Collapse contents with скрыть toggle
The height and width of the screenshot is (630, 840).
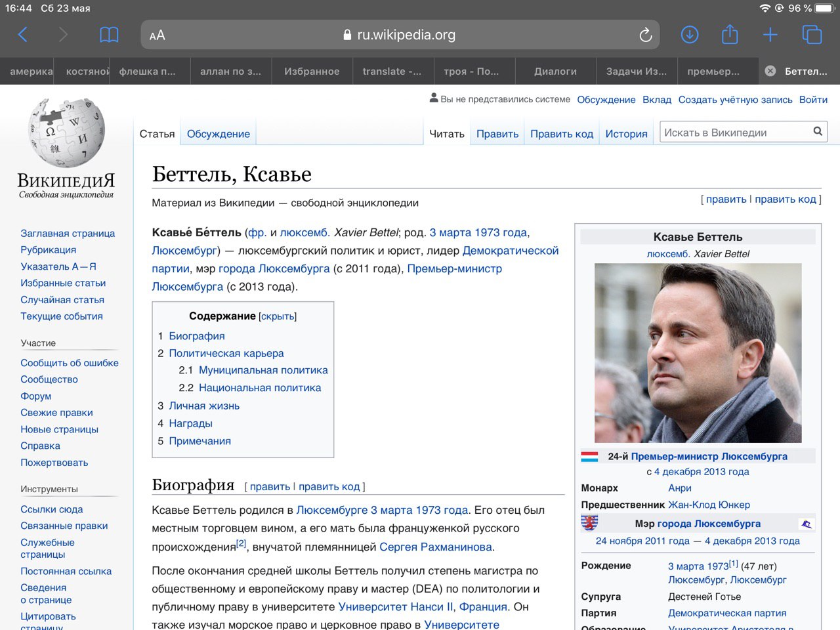278,316
